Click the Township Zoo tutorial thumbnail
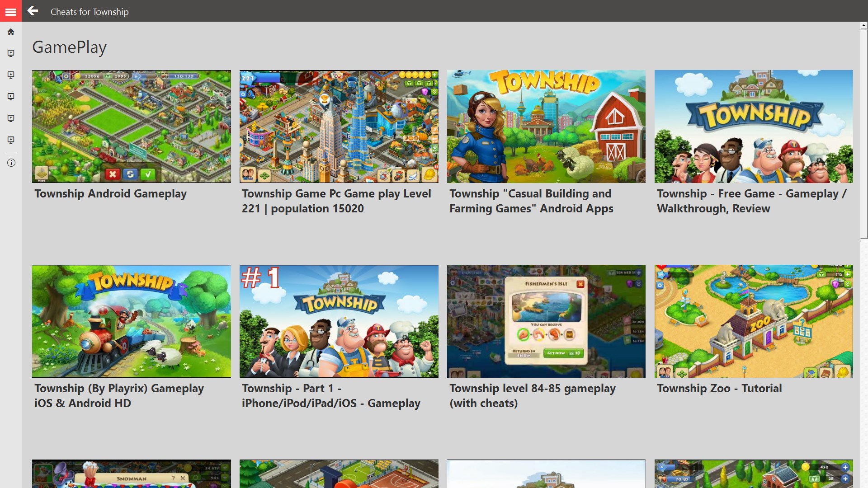This screenshot has width=868, height=488. 754,321
